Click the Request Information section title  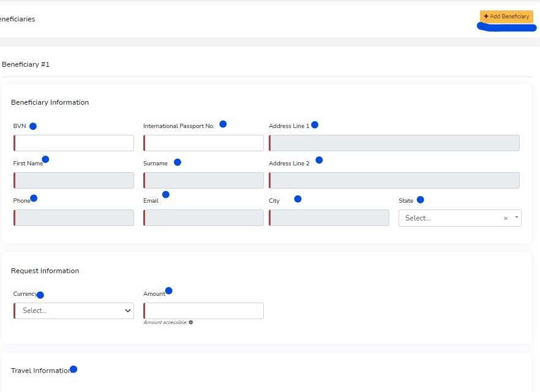(x=45, y=271)
